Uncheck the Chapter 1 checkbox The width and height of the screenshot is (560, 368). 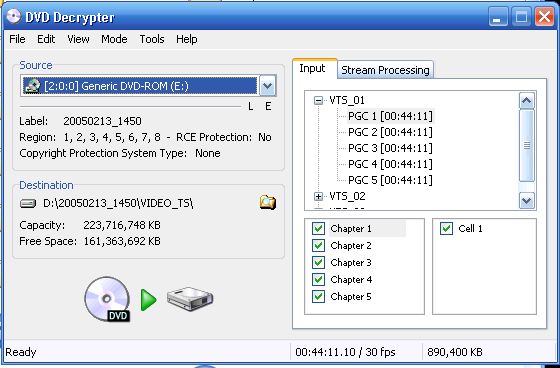(x=318, y=228)
